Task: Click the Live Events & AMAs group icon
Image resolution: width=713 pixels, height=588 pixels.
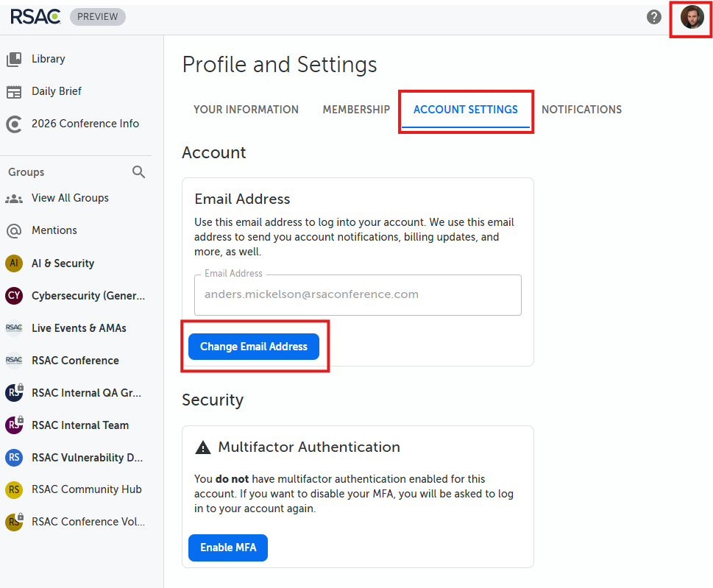Action: point(14,328)
